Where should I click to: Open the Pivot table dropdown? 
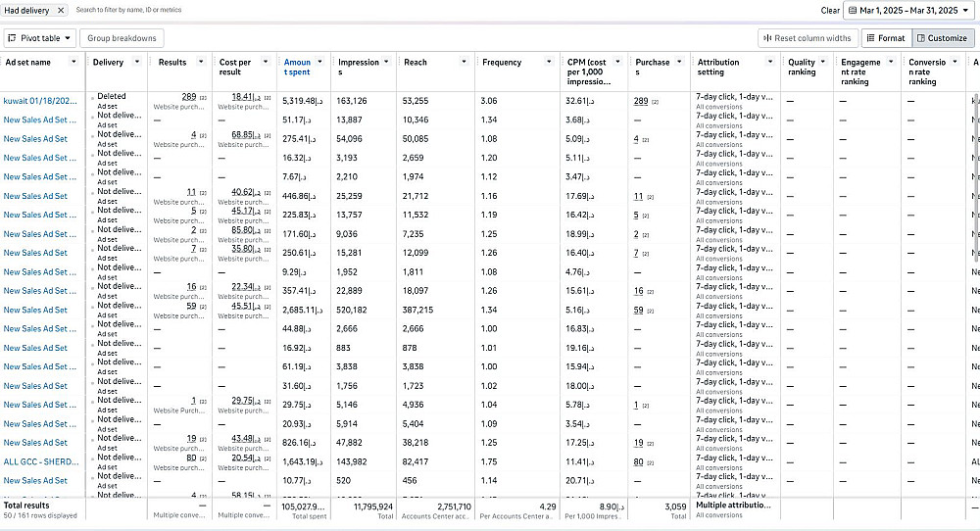click(40, 38)
